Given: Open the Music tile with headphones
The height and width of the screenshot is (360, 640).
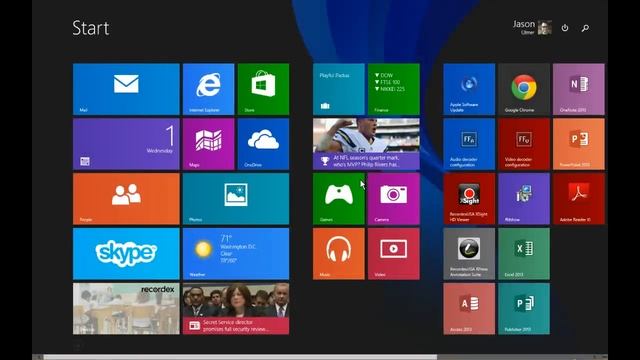Looking at the screenshot, I should pyautogui.click(x=339, y=253).
